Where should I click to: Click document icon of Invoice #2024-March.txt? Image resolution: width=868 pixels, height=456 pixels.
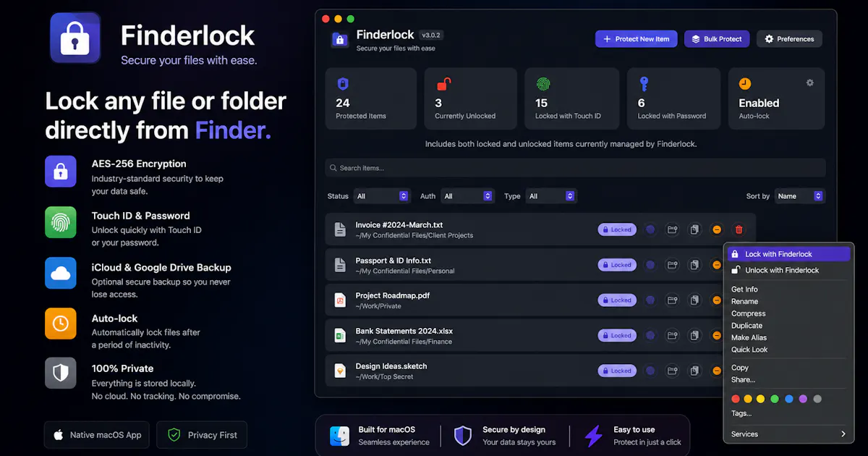(340, 229)
